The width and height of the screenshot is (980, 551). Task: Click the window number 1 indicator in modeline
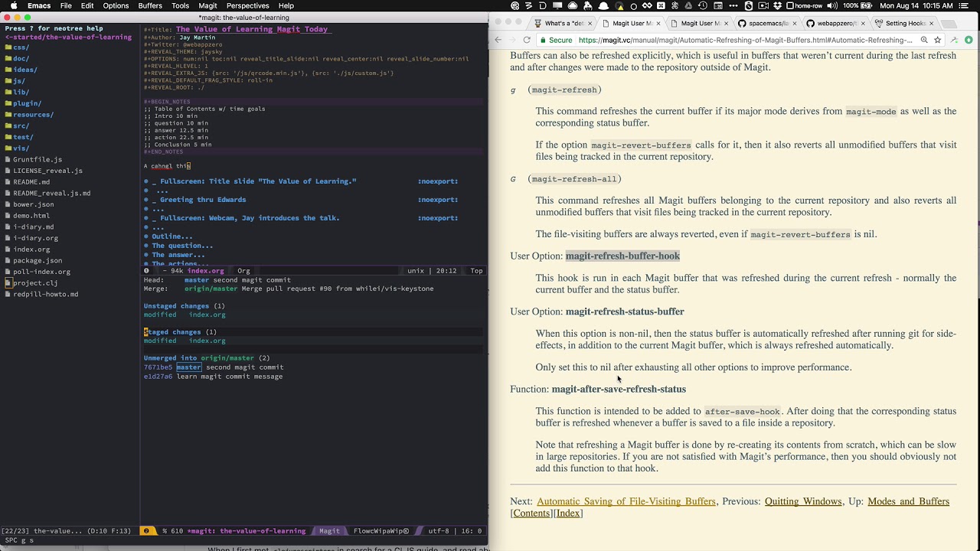146,271
